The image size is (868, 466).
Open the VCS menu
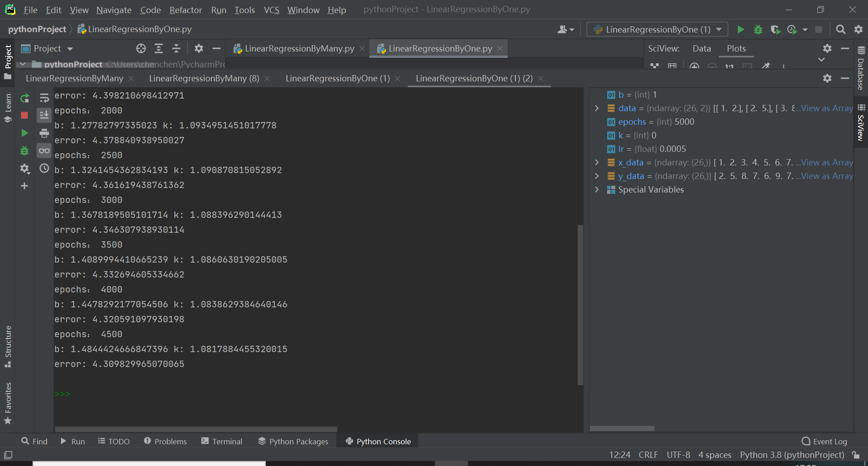coord(271,10)
